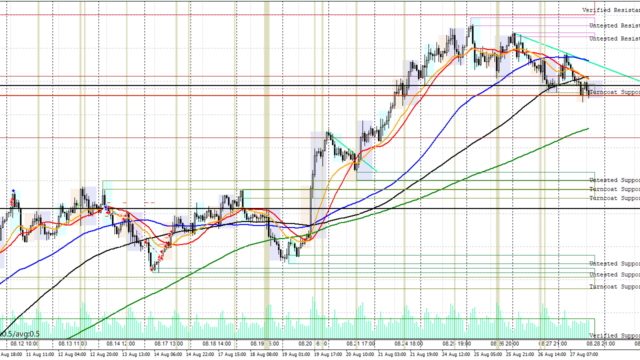Select the 08.18 14:00 time axis label

(217, 344)
